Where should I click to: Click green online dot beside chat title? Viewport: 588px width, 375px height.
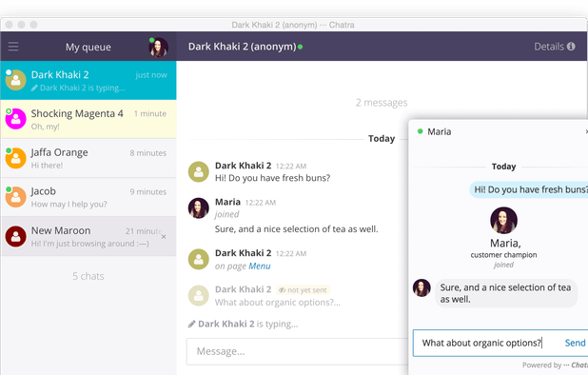click(x=301, y=47)
